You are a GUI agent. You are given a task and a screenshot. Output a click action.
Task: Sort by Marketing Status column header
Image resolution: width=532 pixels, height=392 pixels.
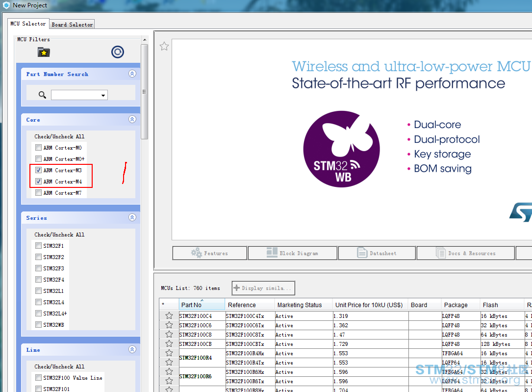304,305
